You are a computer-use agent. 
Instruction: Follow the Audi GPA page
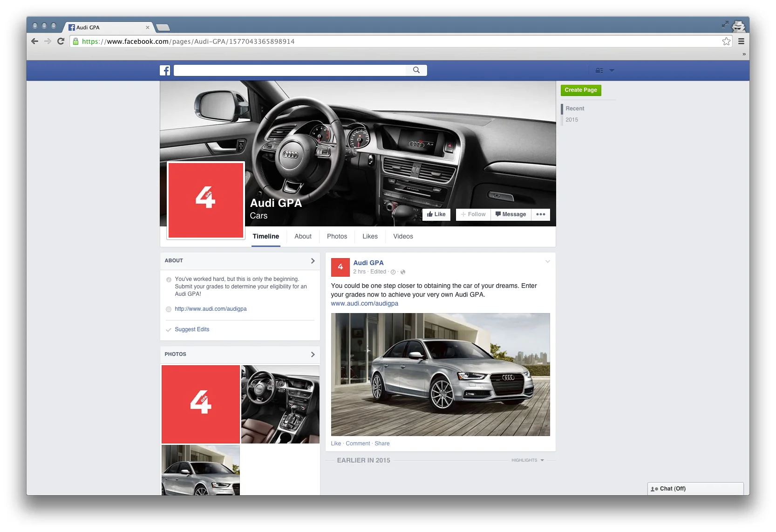click(473, 214)
